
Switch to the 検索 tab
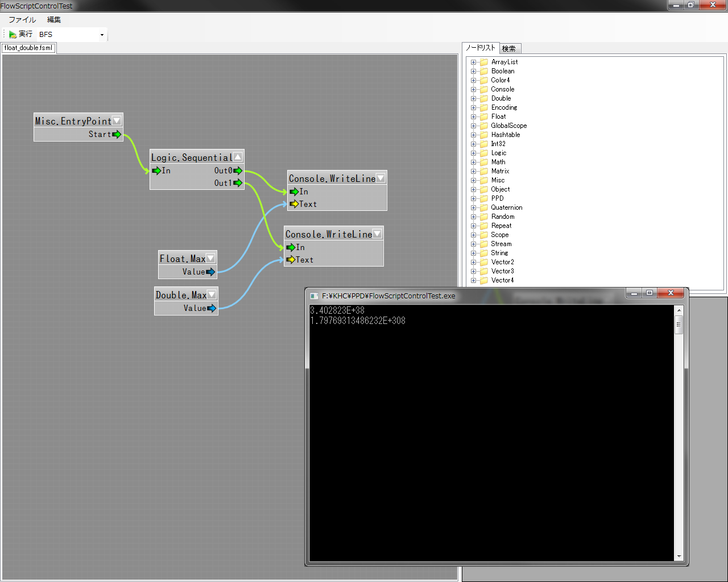[x=509, y=49]
